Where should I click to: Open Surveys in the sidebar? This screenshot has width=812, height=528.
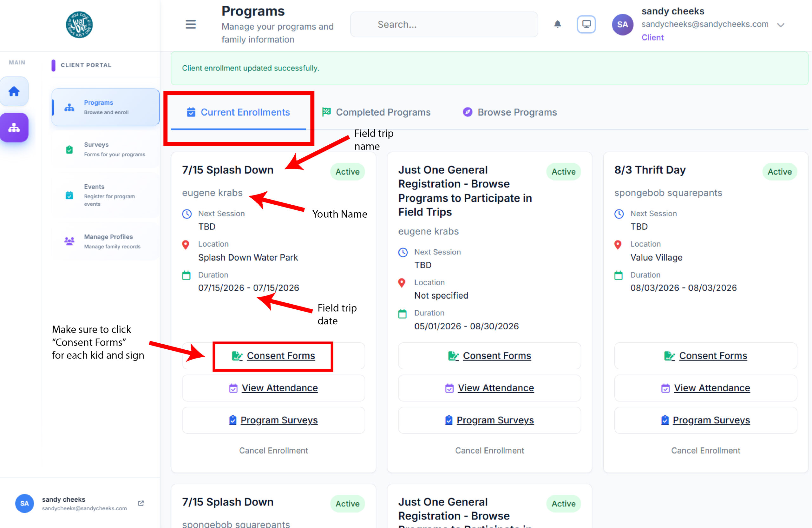pos(105,149)
